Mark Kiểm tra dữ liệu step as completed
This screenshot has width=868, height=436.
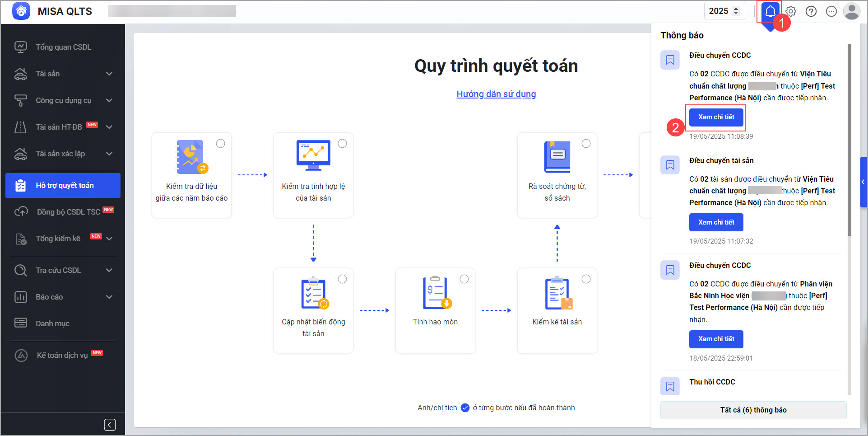220,143
